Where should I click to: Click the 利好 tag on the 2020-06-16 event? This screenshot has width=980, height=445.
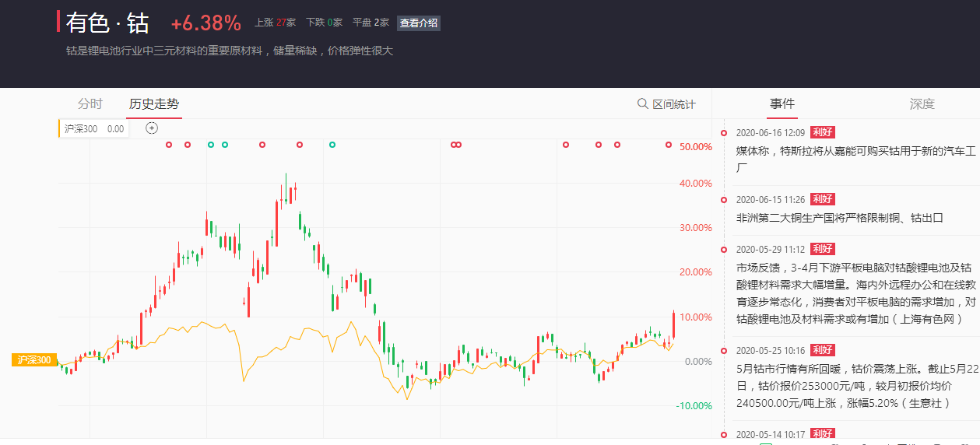click(822, 132)
